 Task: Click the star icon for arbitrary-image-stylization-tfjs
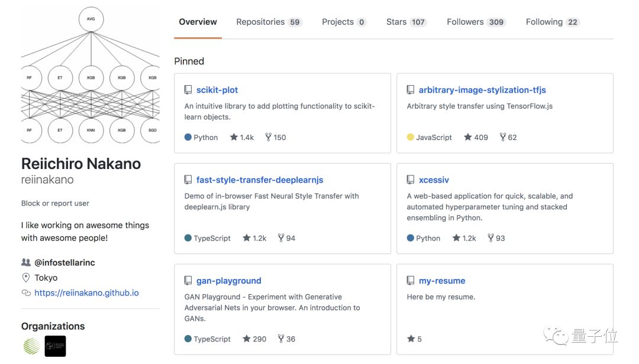coord(468,137)
